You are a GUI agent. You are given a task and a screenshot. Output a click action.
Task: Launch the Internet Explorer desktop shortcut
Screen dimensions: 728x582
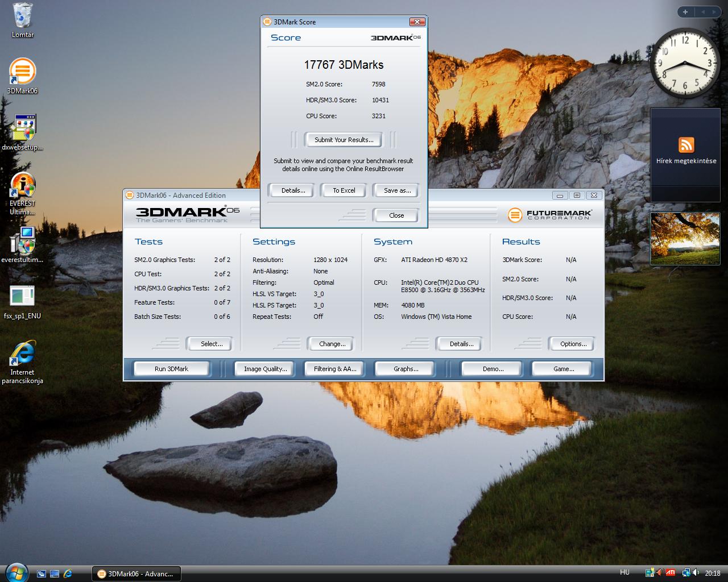click(x=22, y=361)
